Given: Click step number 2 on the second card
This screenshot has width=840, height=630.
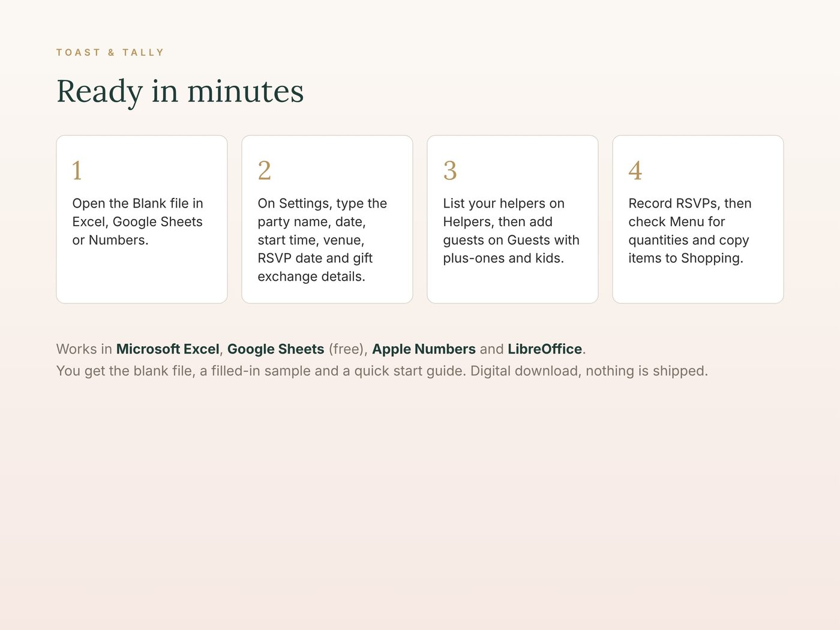Looking at the screenshot, I should (x=265, y=170).
